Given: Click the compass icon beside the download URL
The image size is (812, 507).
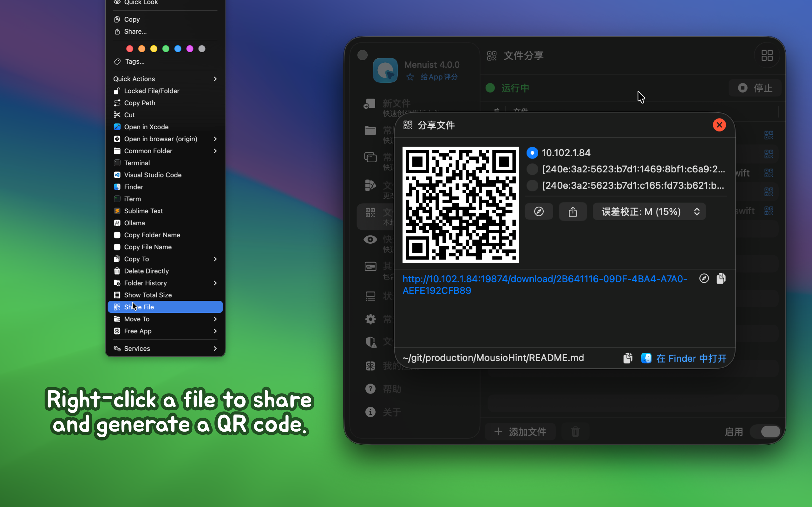Looking at the screenshot, I should 704,278.
